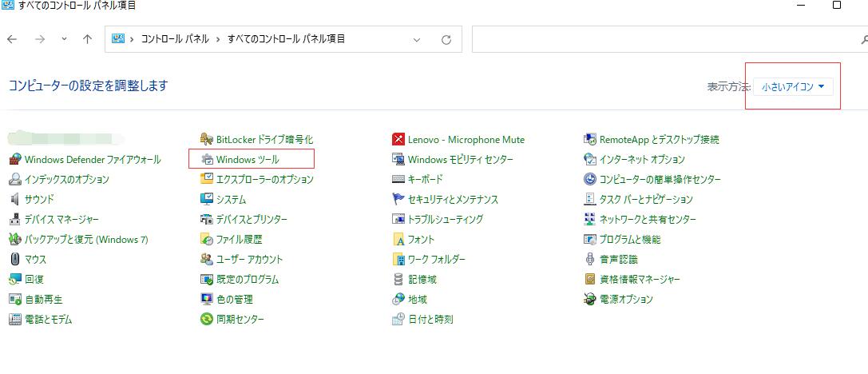The width and height of the screenshot is (868, 374).
Task: Open the バックアップと復元 (Windows 7) link
Action: 86,240
